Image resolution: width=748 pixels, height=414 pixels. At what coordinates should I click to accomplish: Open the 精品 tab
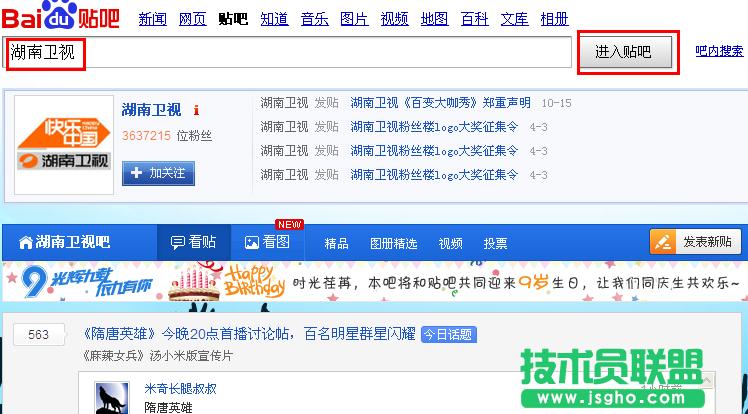pyautogui.click(x=337, y=243)
